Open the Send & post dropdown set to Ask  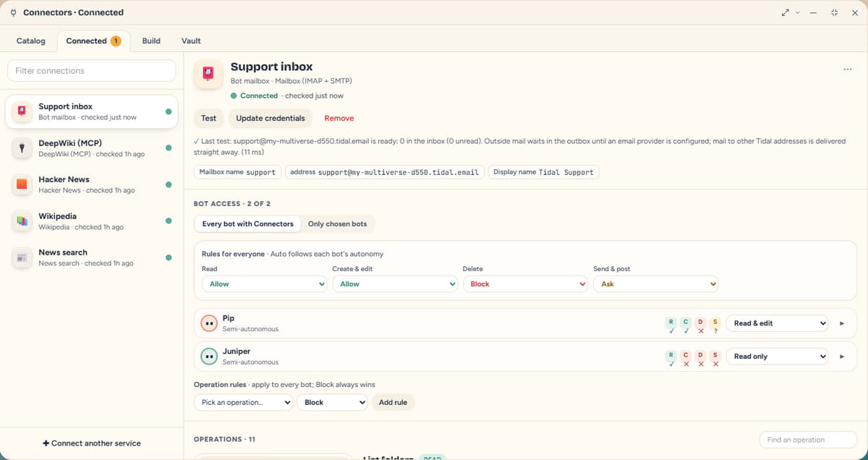(x=656, y=284)
